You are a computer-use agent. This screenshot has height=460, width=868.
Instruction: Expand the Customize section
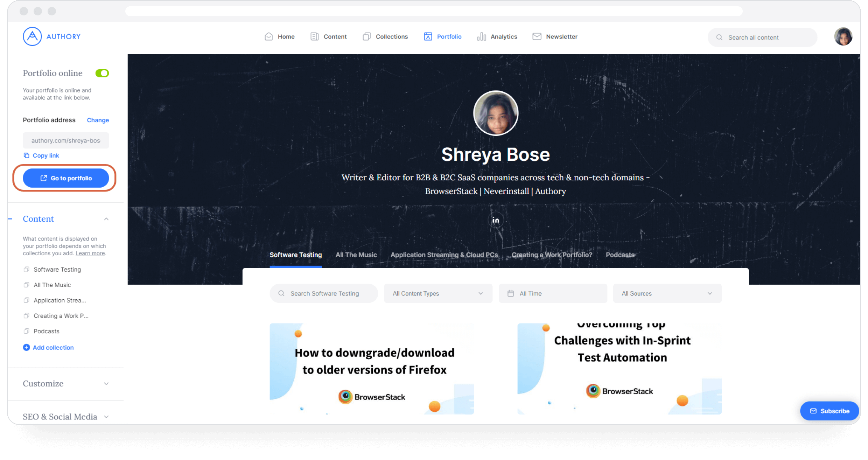coord(65,384)
